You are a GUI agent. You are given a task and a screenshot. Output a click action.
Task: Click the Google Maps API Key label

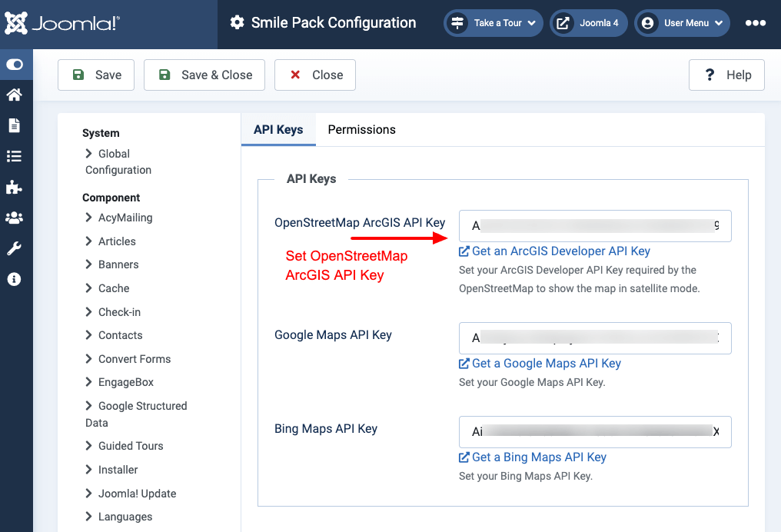(x=333, y=335)
